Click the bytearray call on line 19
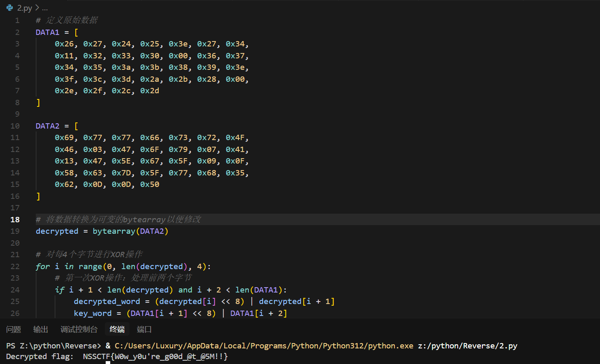Image resolution: width=600 pixels, height=364 pixels. point(114,231)
